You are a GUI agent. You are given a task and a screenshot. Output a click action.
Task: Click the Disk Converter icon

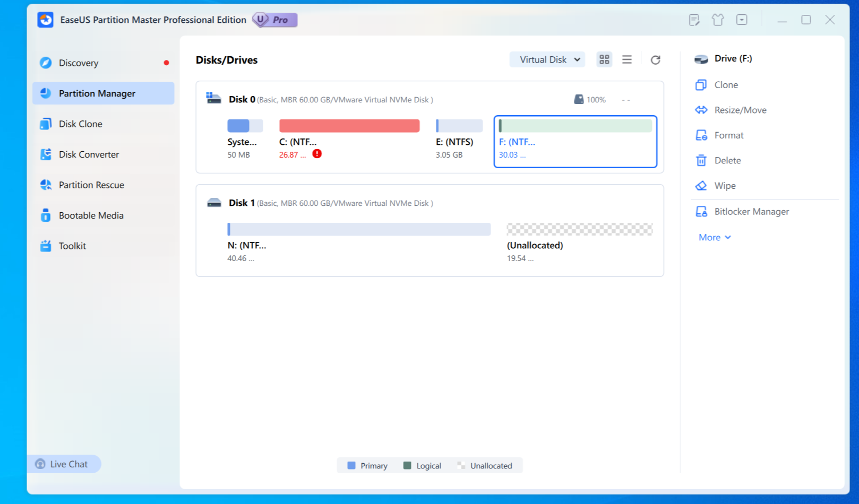click(x=46, y=154)
